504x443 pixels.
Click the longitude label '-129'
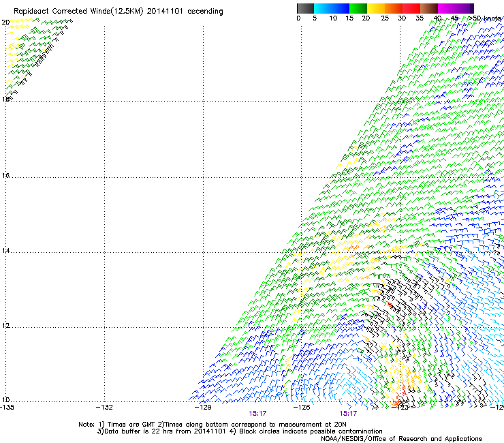(203, 408)
